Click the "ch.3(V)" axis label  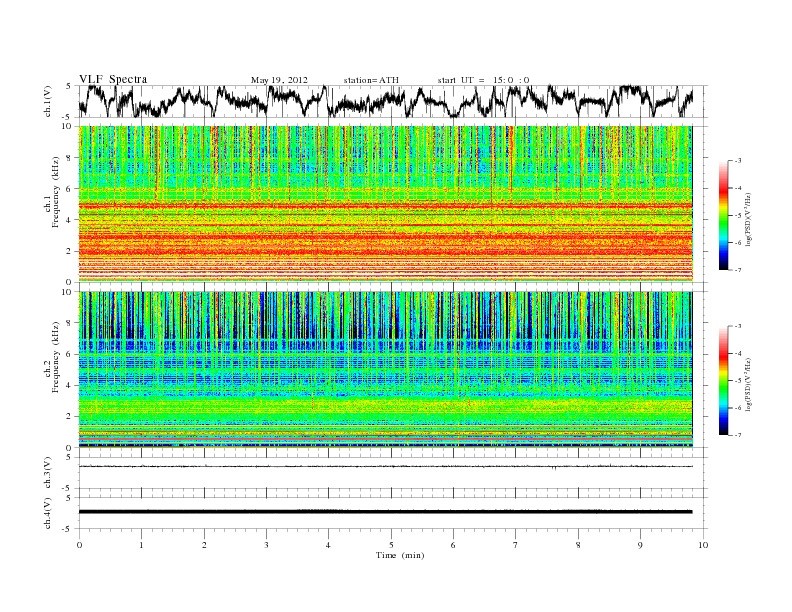(x=48, y=473)
